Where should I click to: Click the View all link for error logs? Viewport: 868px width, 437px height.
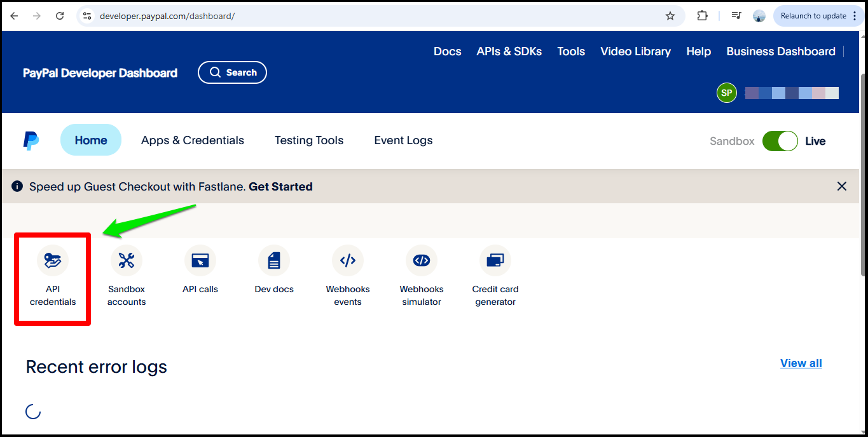(x=801, y=363)
